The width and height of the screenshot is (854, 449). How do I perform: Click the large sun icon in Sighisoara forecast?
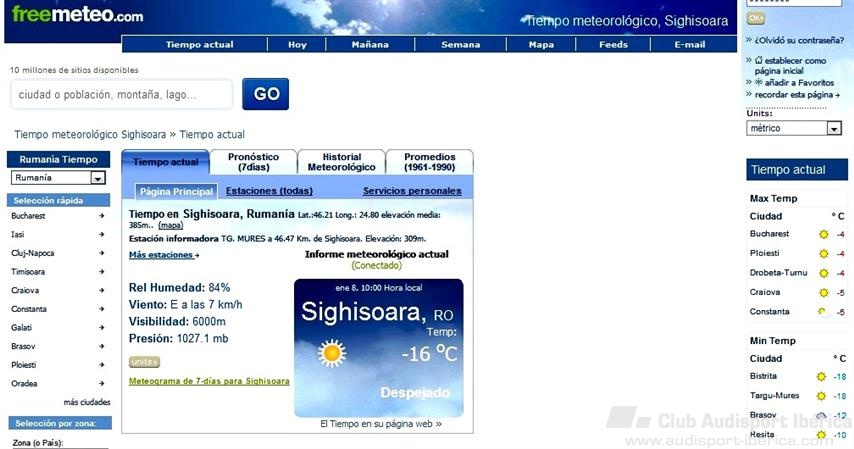coord(332,353)
